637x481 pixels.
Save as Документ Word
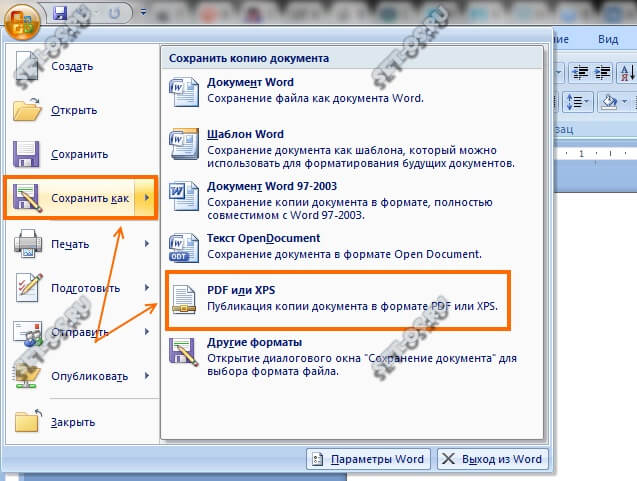coord(352,91)
